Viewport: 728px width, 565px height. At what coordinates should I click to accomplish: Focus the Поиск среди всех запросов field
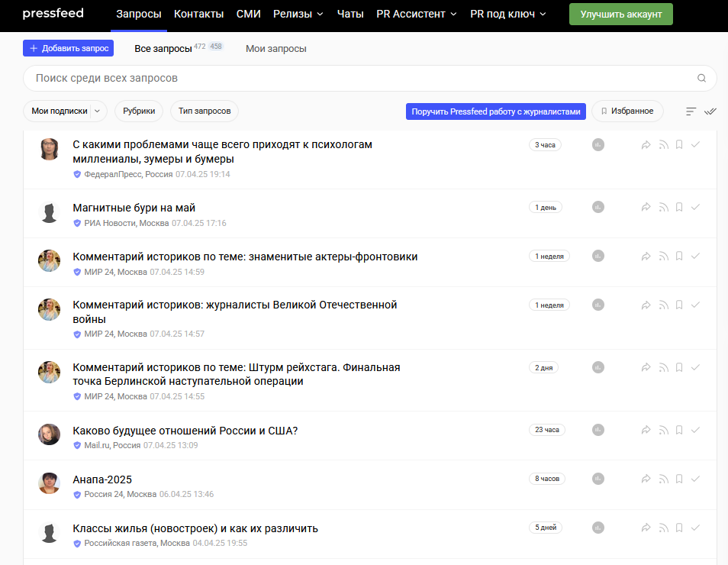[370, 78]
